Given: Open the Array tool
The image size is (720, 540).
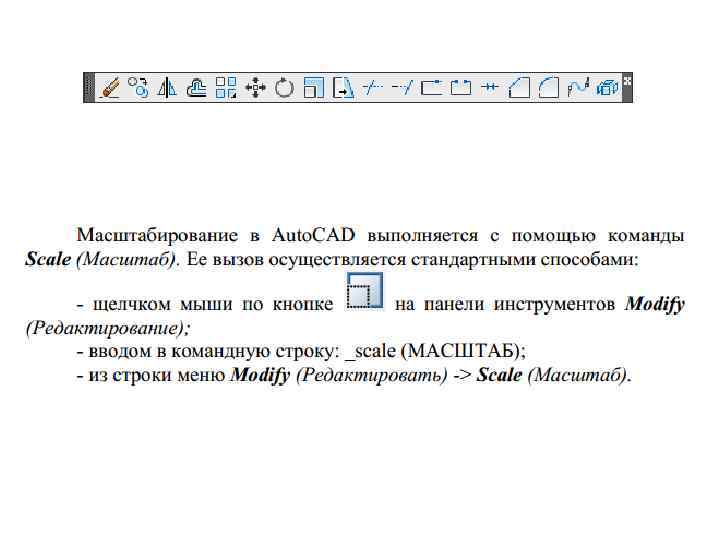Looking at the screenshot, I should 226,87.
